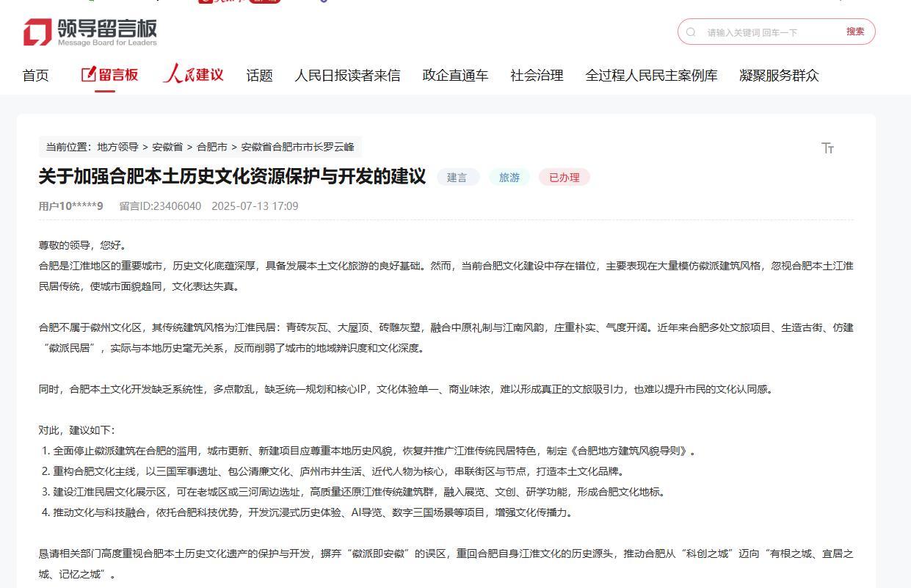This screenshot has height=588, width=911.
Task: Click 合肥市 breadcrumb link
Action: pos(212,147)
